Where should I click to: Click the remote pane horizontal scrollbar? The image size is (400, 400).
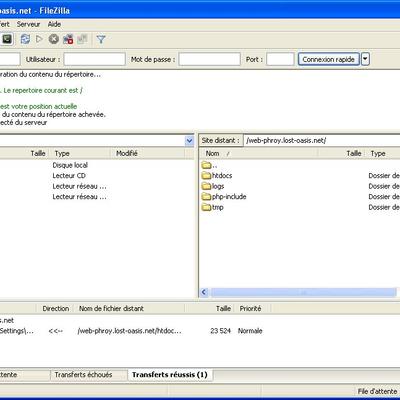pos(304,293)
